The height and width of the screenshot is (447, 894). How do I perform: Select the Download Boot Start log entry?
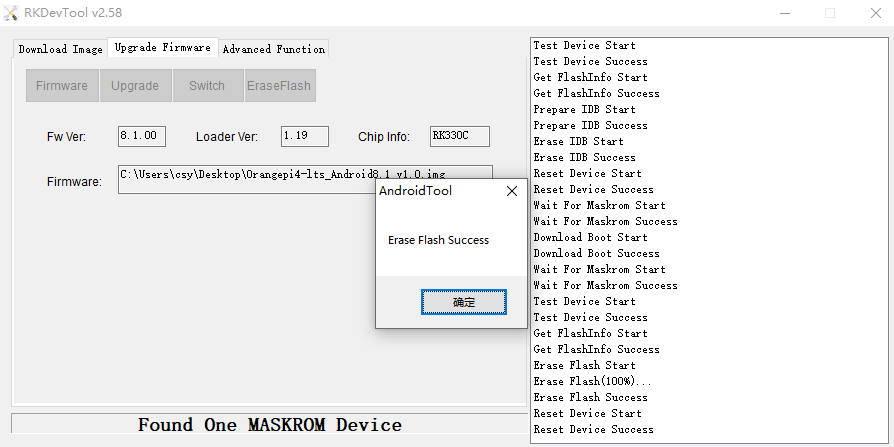click(590, 237)
